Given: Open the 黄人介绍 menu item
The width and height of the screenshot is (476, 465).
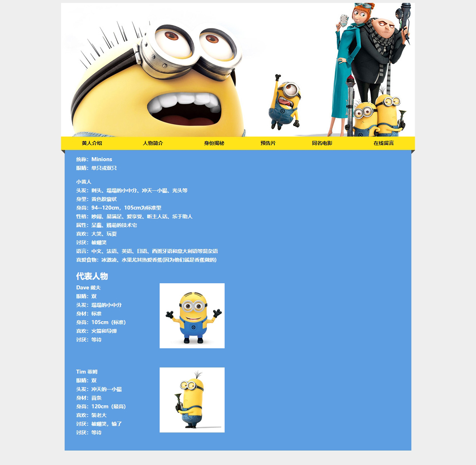Looking at the screenshot, I should pos(92,143).
